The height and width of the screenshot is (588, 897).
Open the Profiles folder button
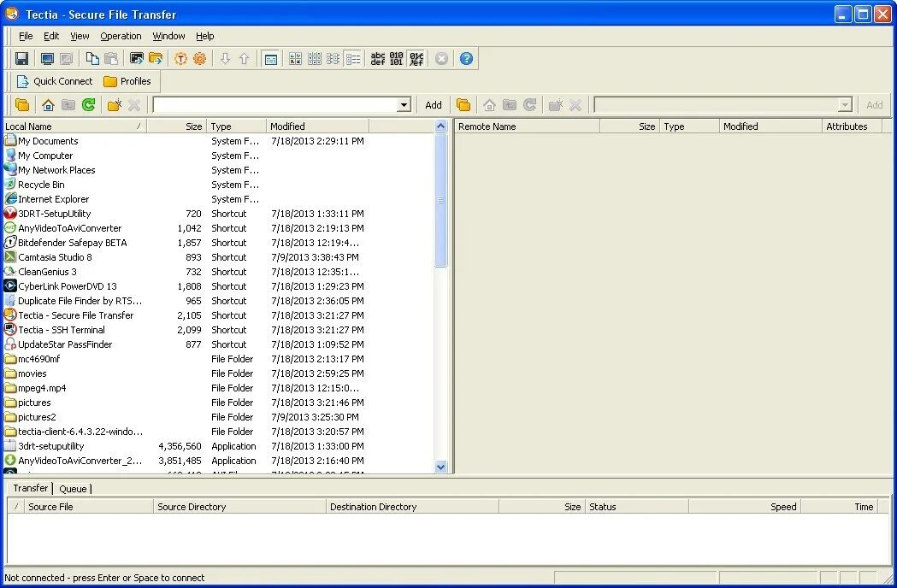(127, 81)
